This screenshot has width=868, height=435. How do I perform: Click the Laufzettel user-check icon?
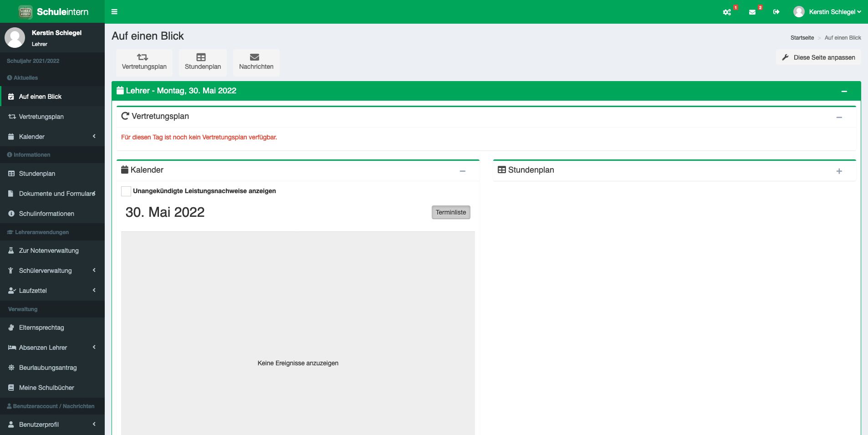click(12, 291)
